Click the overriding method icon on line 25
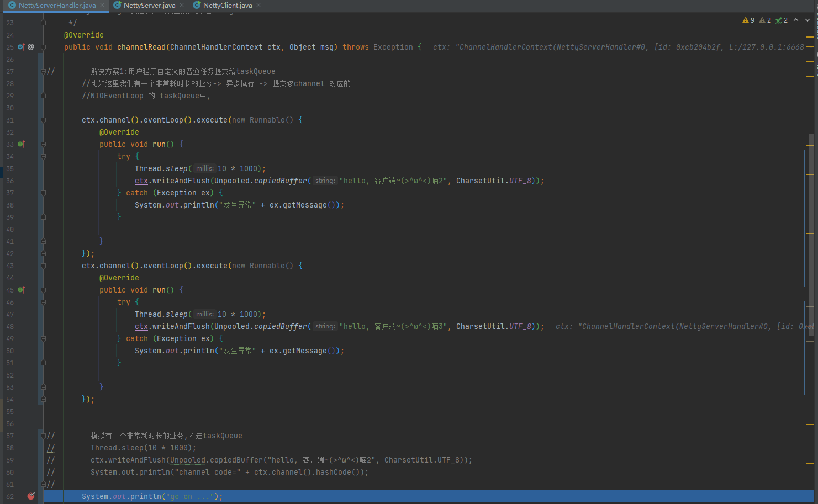818x504 pixels. coord(21,47)
